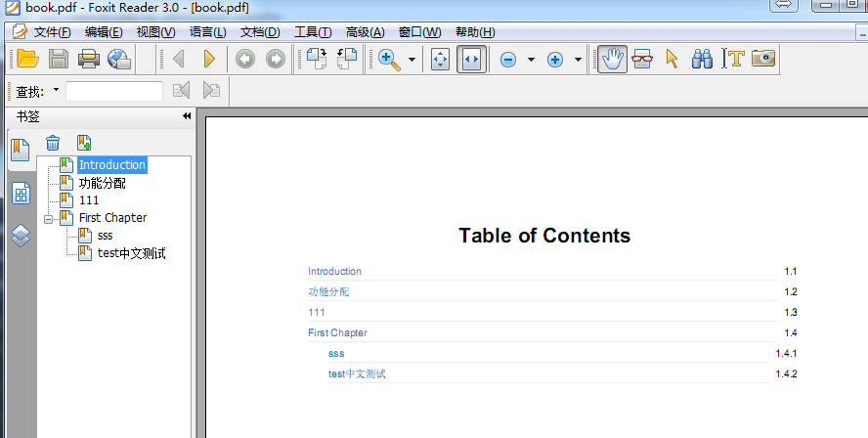Open the 帮助(H) menu
Viewport: 868px width, 438px height.
tap(475, 32)
